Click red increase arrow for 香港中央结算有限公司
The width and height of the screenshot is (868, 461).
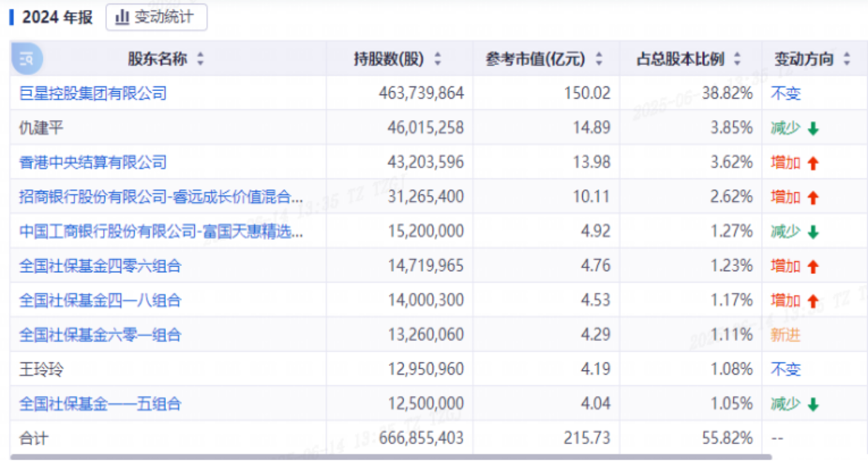click(813, 163)
